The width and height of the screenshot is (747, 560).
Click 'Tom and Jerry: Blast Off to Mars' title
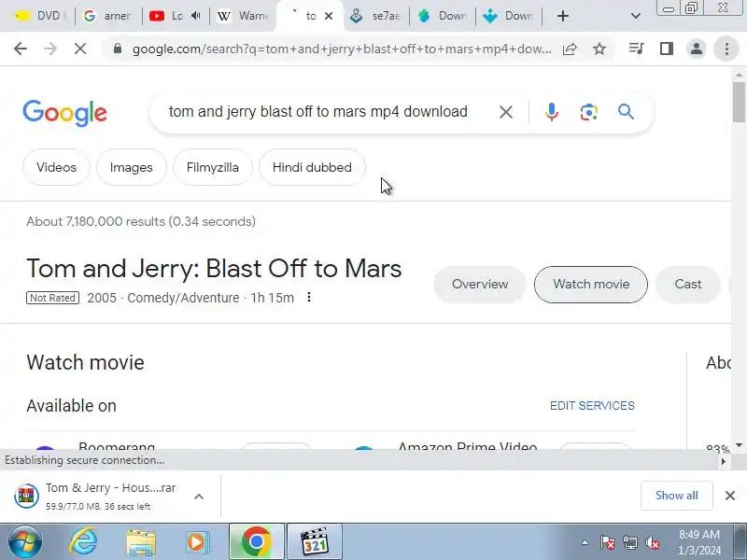[214, 268]
